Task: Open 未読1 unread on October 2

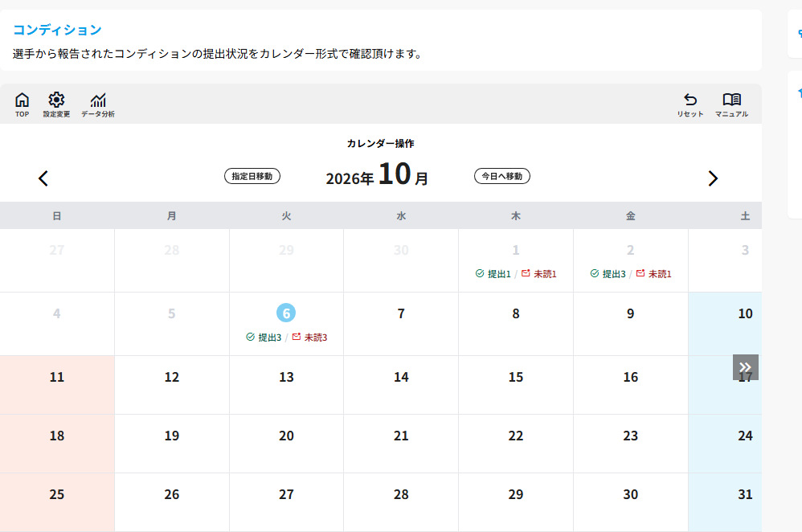Action: (x=653, y=274)
